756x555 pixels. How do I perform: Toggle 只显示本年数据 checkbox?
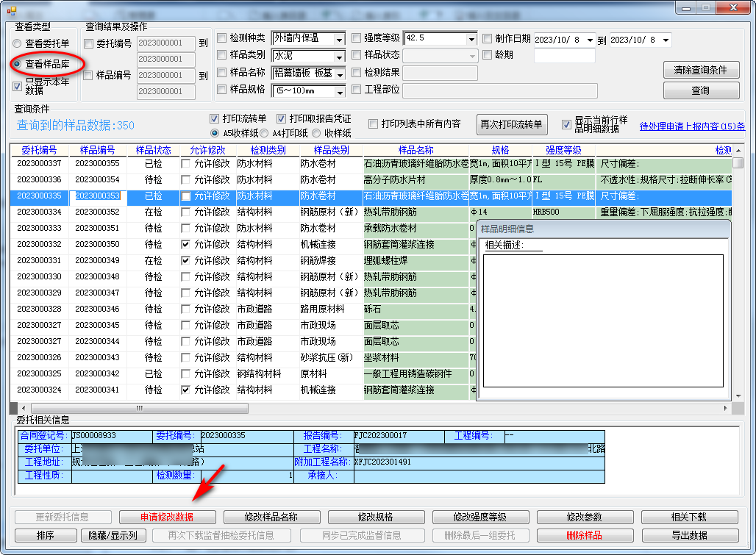(x=18, y=86)
